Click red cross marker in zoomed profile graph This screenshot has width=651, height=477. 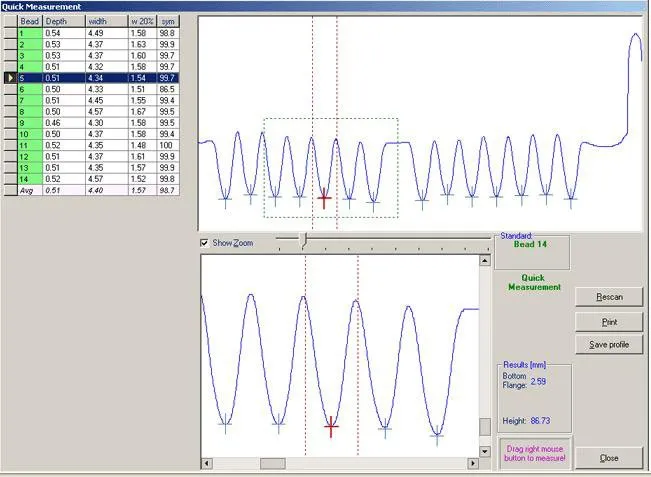331,426
